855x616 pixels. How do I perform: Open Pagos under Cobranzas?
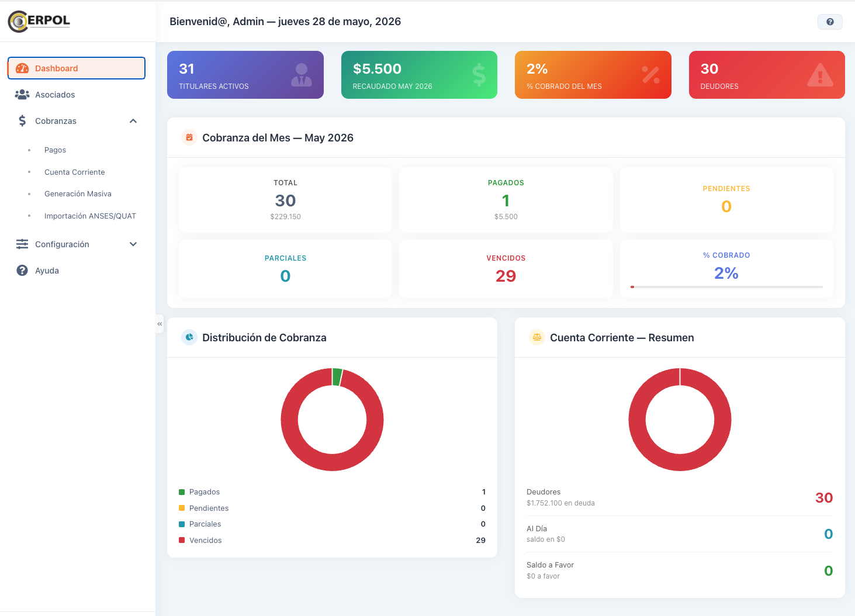click(x=55, y=150)
